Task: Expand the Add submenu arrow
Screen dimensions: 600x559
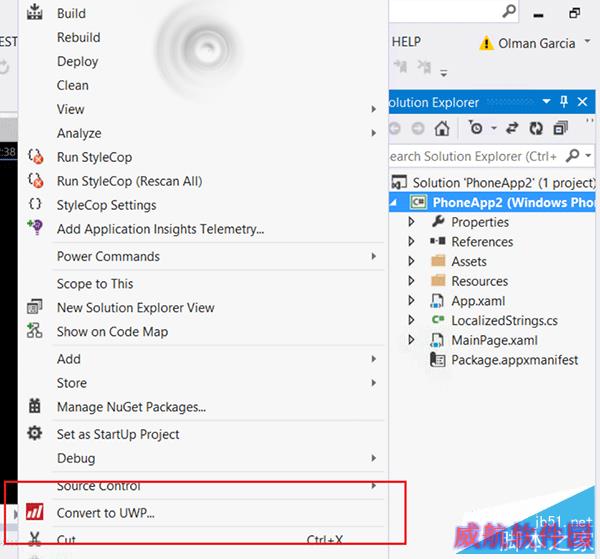Action: click(x=373, y=359)
